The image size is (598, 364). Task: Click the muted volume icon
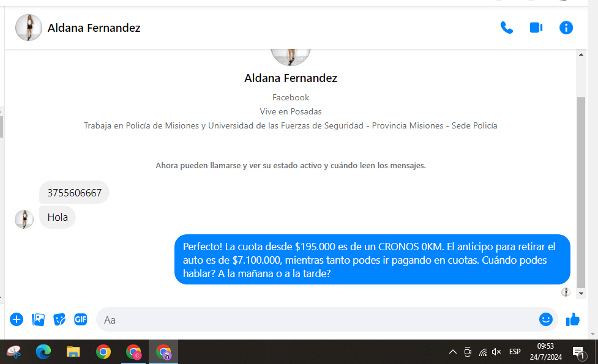click(496, 352)
